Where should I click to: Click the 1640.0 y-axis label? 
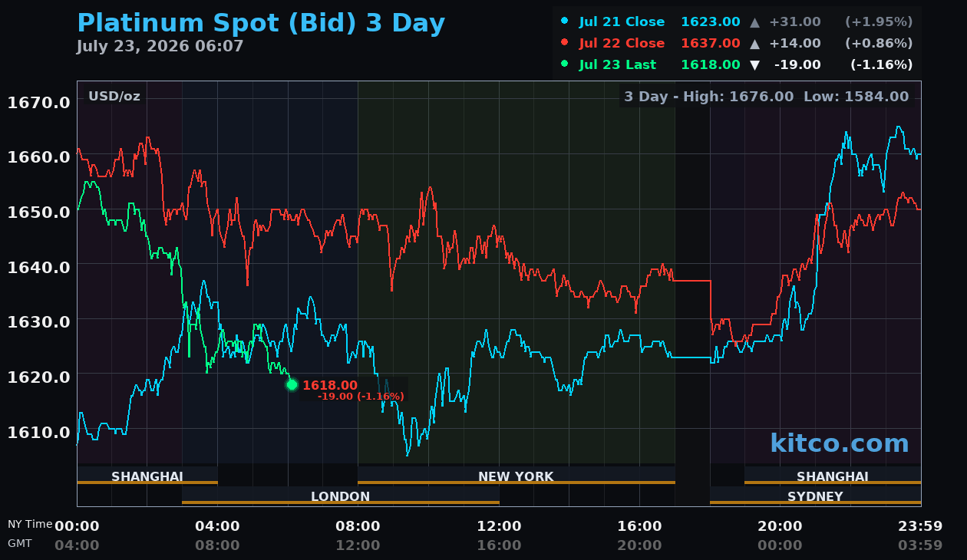(x=39, y=267)
